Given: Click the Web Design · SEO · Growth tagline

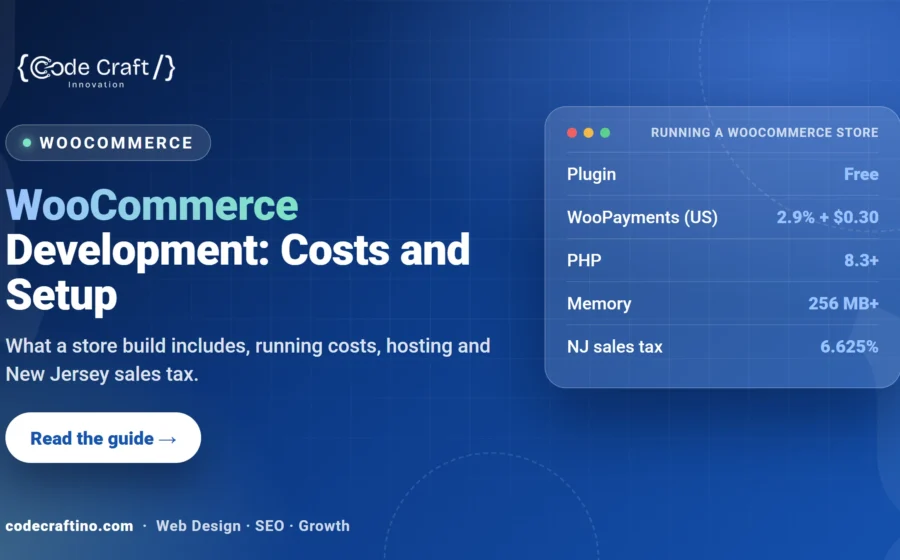Looking at the screenshot, I should coord(253,526).
